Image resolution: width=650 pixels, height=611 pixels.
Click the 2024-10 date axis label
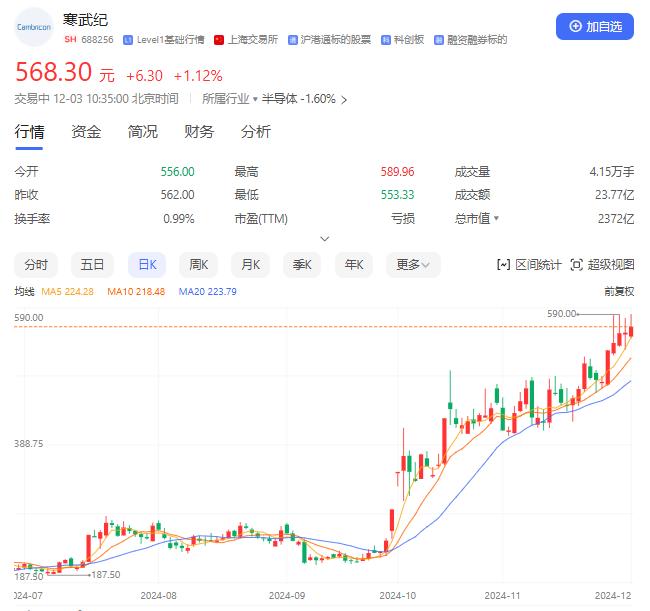coord(398,596)
